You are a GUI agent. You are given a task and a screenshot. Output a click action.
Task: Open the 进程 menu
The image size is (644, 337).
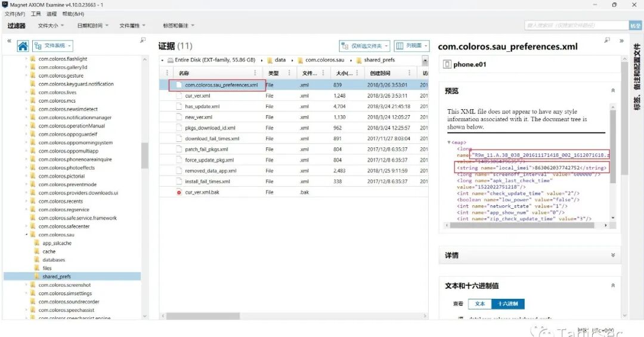click(51, 14)
